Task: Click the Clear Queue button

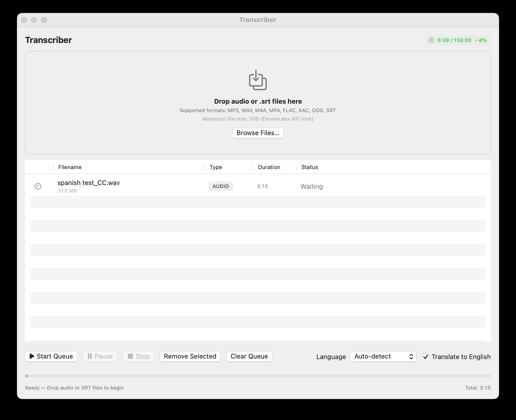Action: (249, 356)
